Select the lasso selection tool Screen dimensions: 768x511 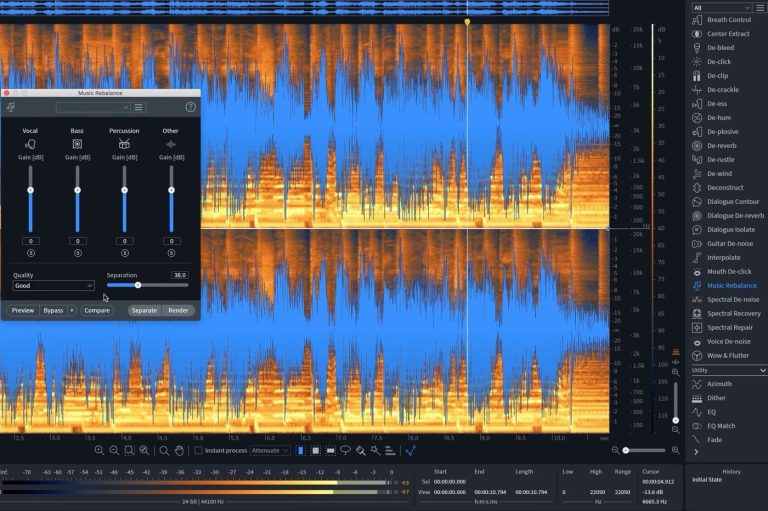345,451
